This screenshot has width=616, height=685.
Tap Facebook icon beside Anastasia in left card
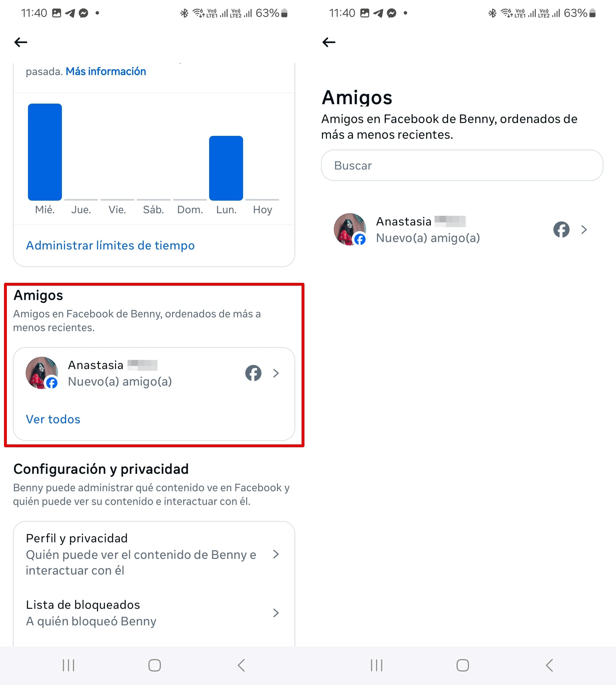pyautogui.click(x=253, y=373)
